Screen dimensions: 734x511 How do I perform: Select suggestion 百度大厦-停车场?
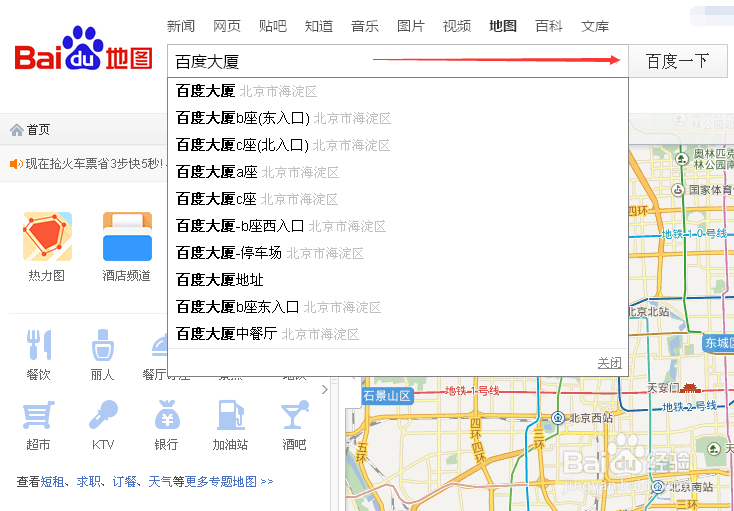click(x=397, y=253)
